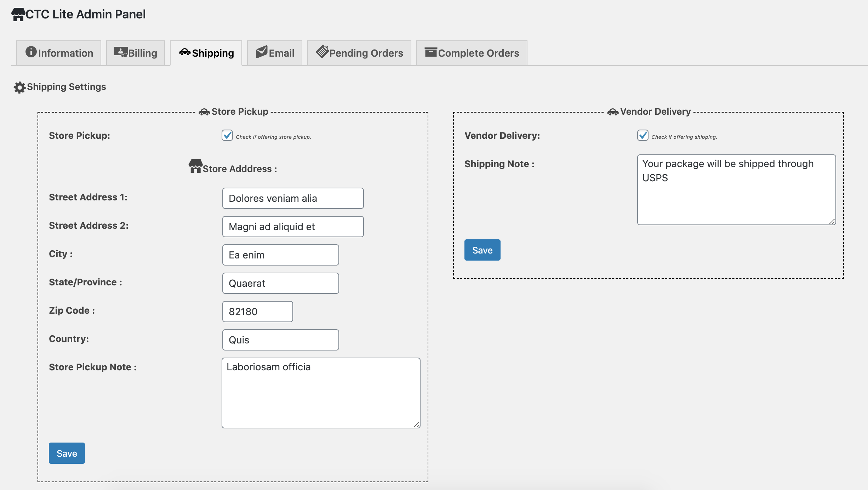Save the Vendor Delivery settings

tap(482, 250)
